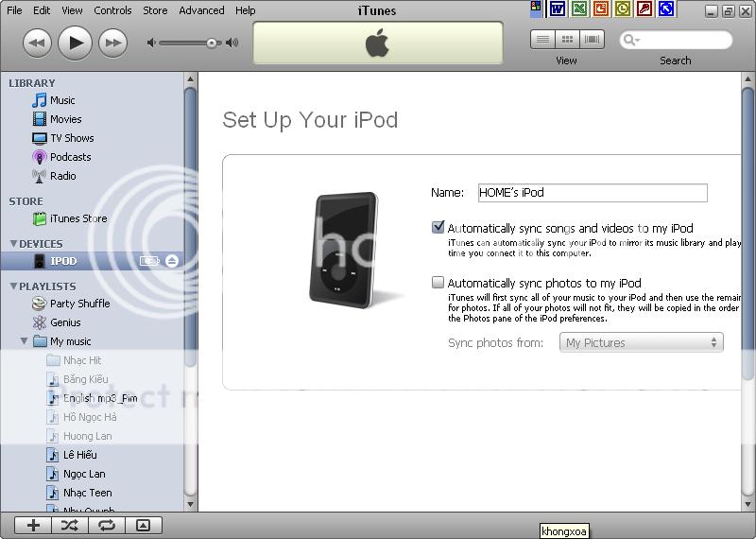
Task: Eject the IPOD device
Action: point(172,261)
